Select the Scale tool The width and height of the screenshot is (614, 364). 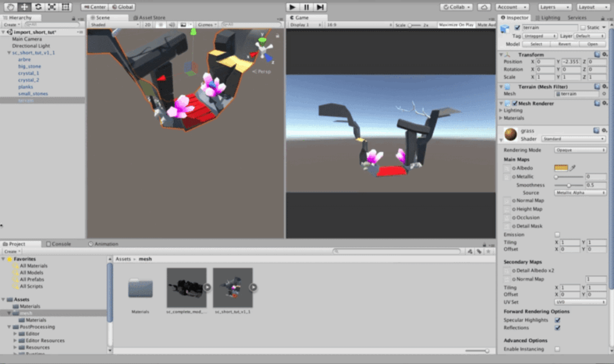pyautogui.click(x=52, y=7)
